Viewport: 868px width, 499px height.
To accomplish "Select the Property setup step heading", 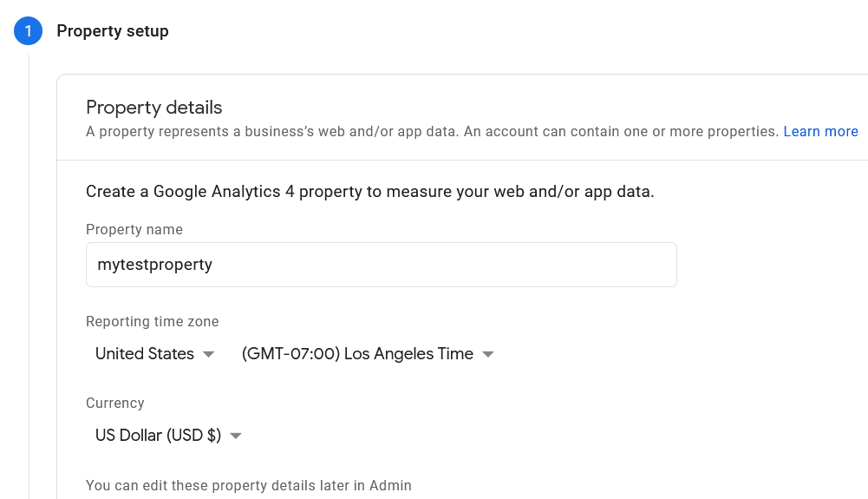I will [113, 31].
